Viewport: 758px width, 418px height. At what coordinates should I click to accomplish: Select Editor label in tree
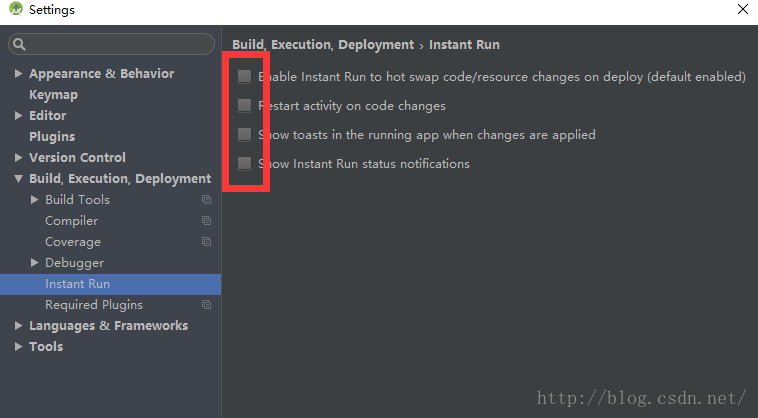pyautogui.click(x=47, y=115)
